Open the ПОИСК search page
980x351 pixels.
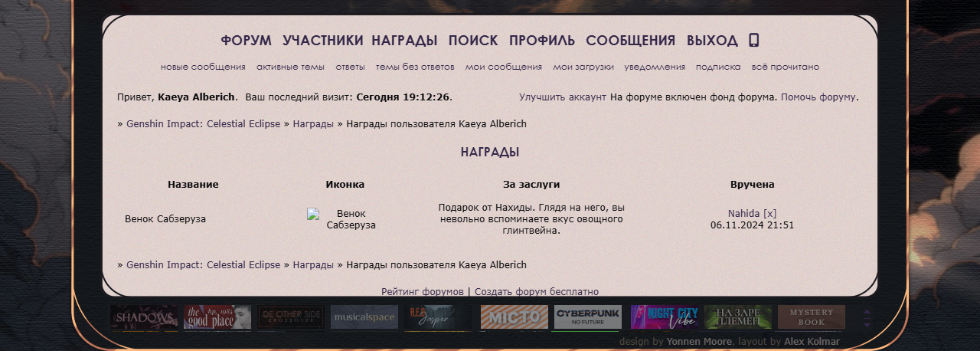pos(473,41)
